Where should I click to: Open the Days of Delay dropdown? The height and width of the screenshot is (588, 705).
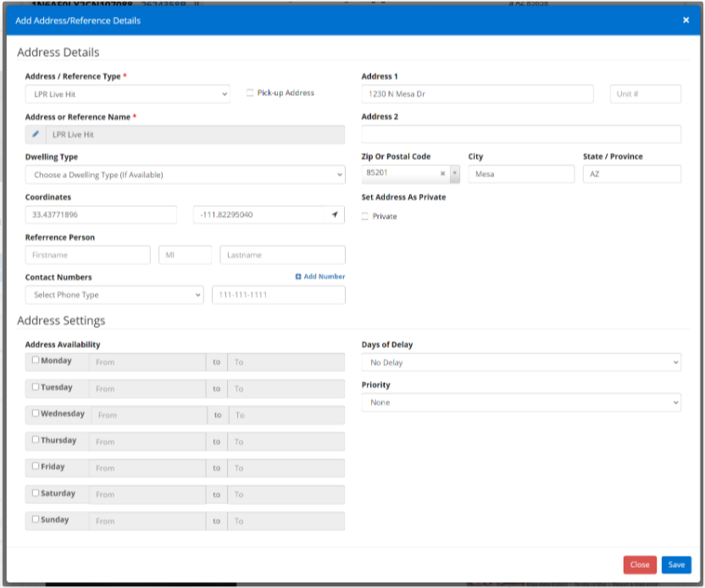point(521,363)
